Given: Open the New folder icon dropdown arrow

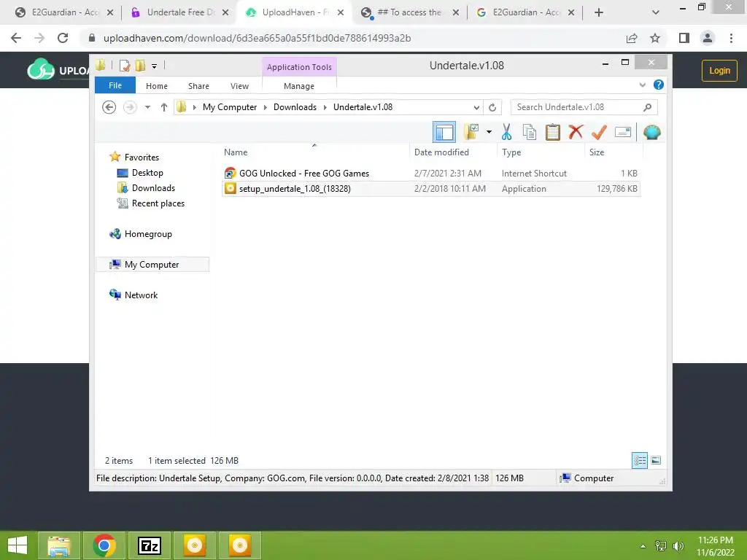Looking at the screenshot, I should coord(489,132).
